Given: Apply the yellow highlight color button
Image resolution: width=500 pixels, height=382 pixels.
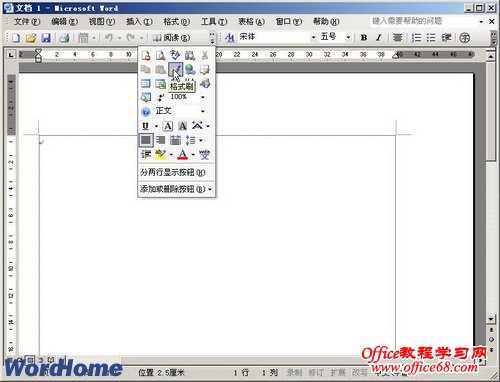Looking at the screenshot, I should tap(160, 154).
